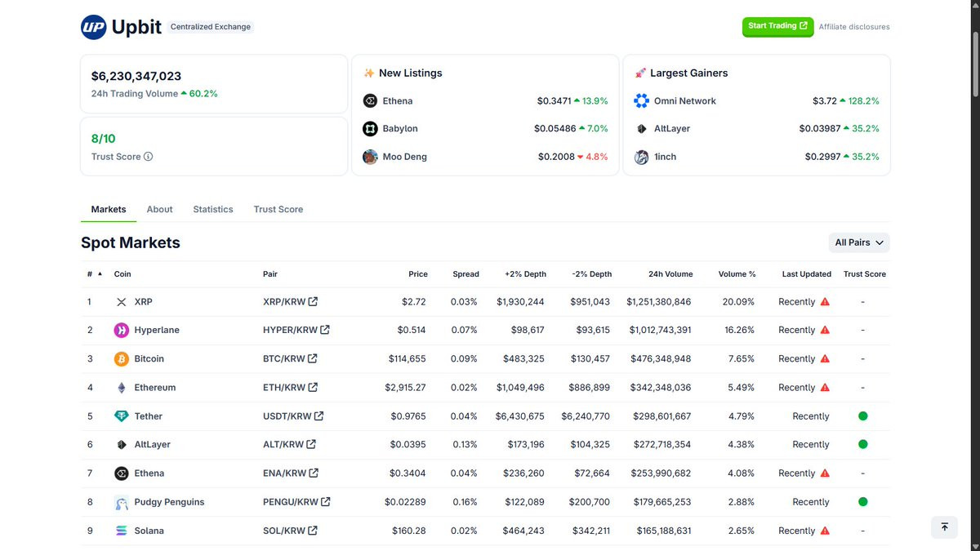Click the warning icon in Solana row
This screenshot has width=980, height=551.
click(x=825, y=531)
